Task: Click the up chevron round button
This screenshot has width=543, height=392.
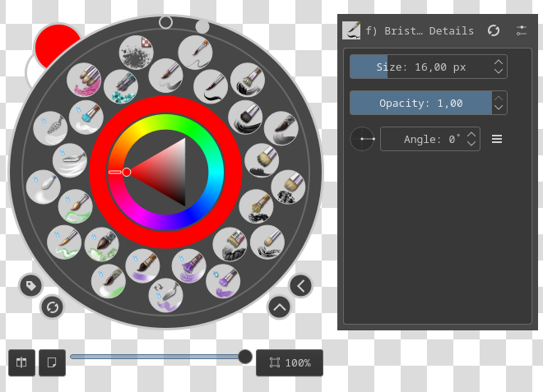Action: pos(279,307)
